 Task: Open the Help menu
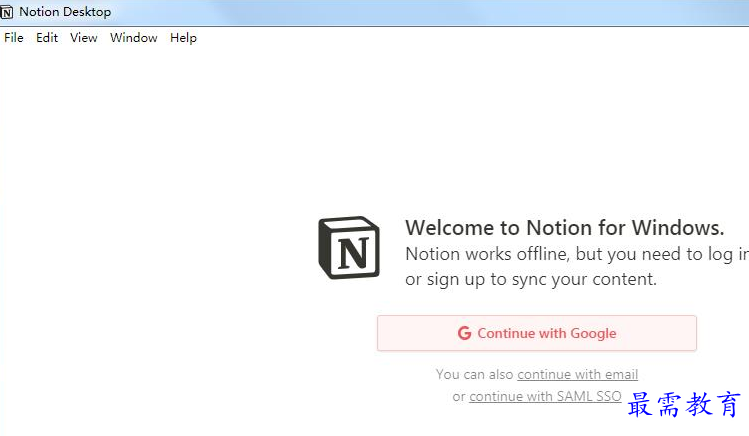click(x=183, y=38)
